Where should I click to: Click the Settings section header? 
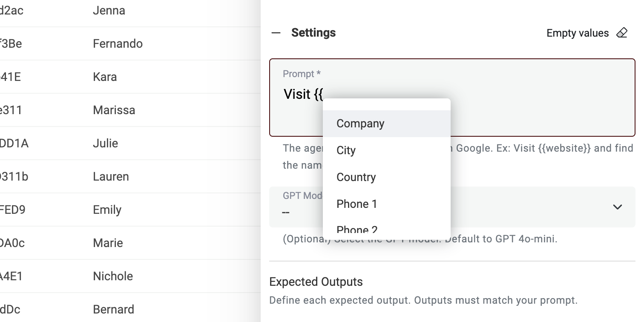click(x=313, y=33)
